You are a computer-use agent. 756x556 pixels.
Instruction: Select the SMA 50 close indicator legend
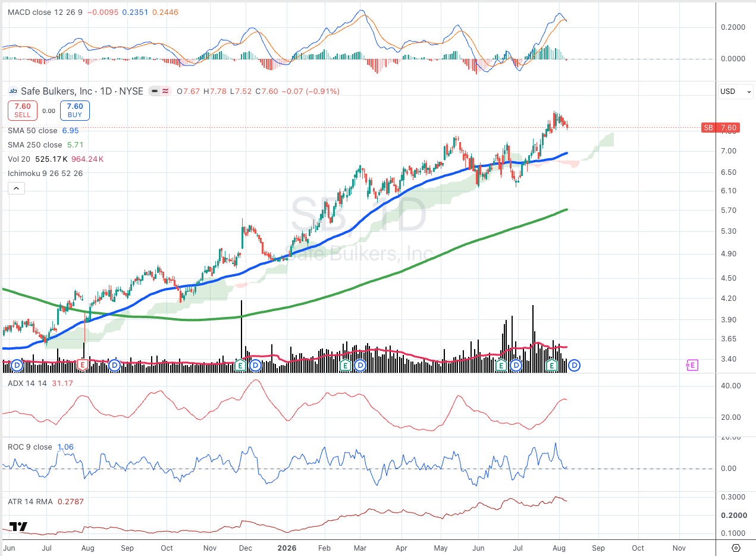coord(33,130)
